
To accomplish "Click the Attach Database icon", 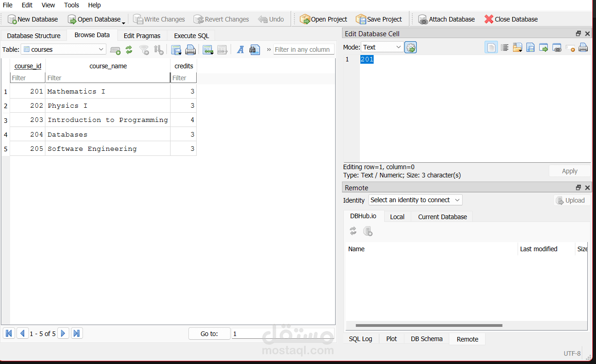I will pyautogui.click(x=423, y=19).
